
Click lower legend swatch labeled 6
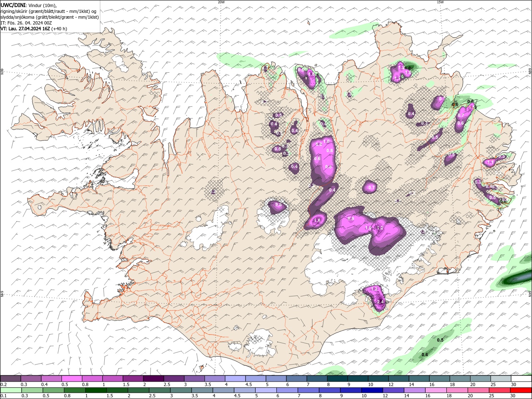(287, 390)
